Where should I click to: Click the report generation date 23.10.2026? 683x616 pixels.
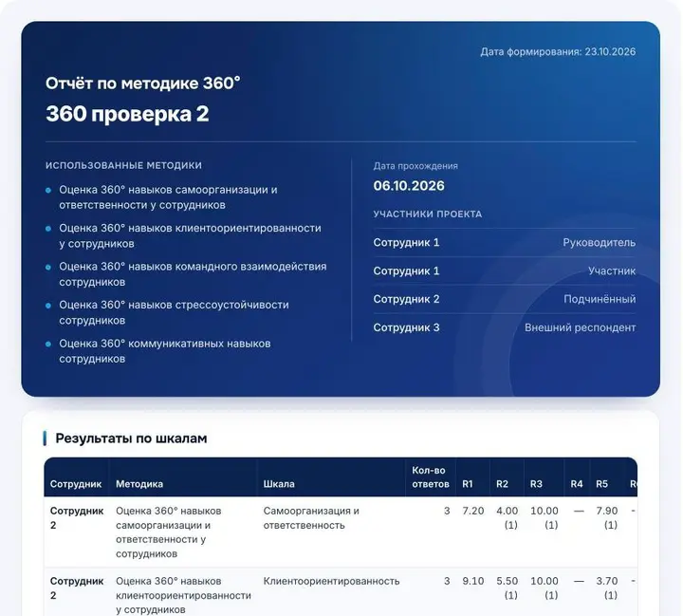point(610,51)
